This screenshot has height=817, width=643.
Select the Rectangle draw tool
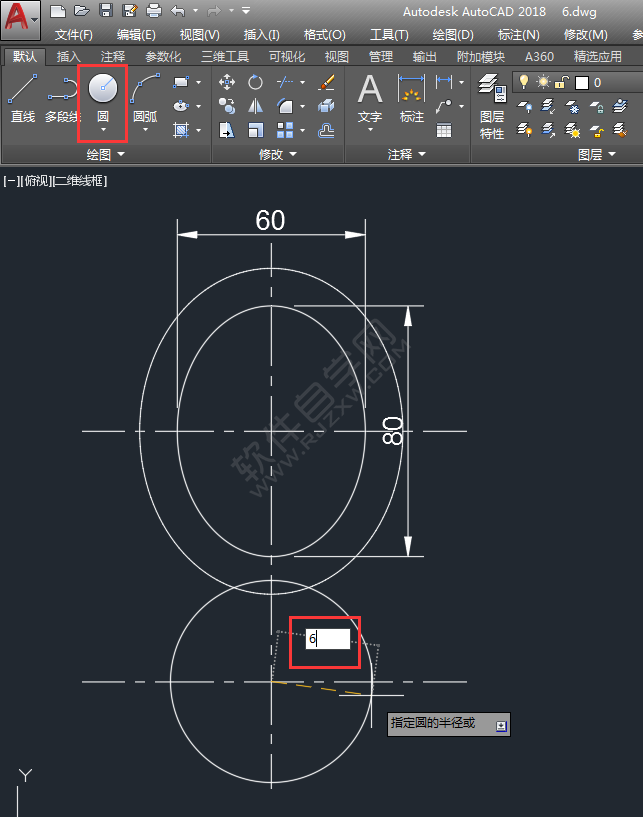pyautogui.click(x=181, y=82)
